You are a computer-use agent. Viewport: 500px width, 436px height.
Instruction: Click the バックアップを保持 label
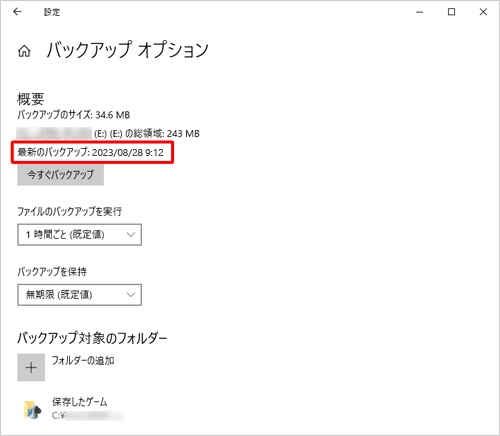click(x=52, y=272)
